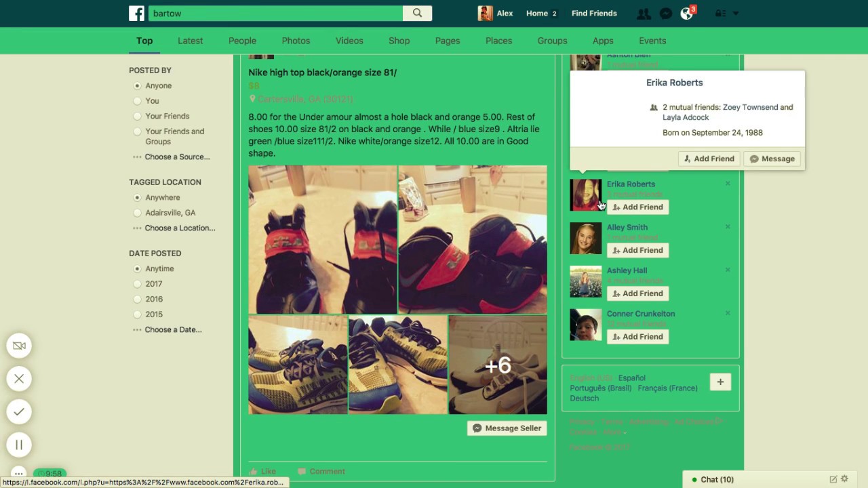Dismiss Conner Crunkelton friend suggestion
The image size is (868, 488).
(728, 313)
